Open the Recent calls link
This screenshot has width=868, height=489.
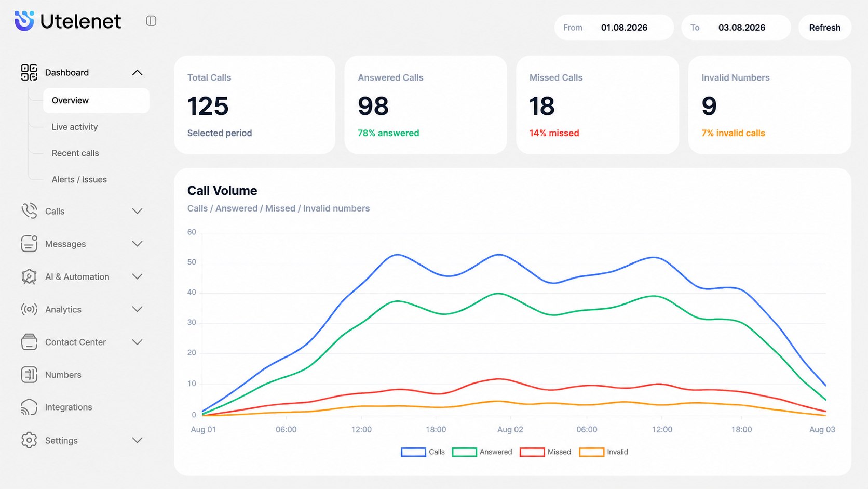coord(75,153)
